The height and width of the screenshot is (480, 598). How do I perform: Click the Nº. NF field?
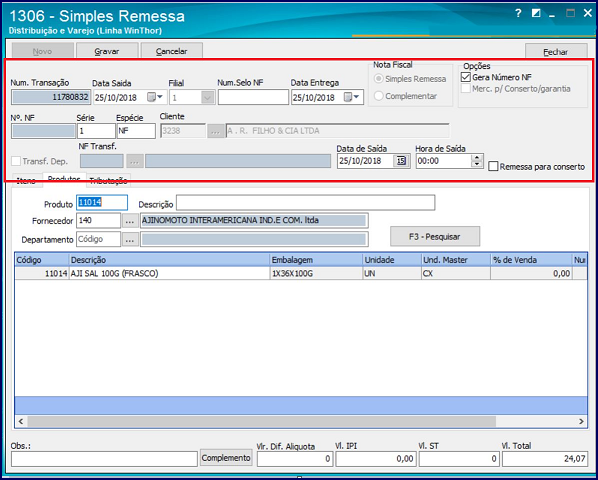click(43, 131)
